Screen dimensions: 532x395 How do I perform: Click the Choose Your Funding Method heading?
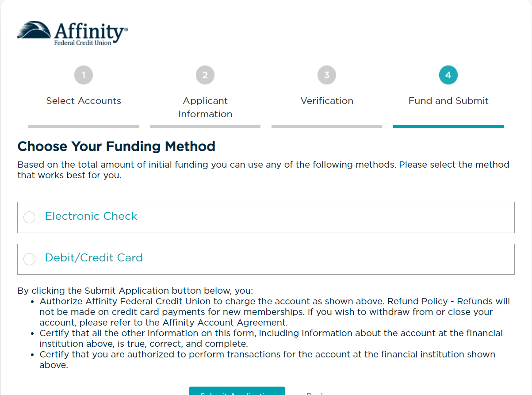click(116, 146)
